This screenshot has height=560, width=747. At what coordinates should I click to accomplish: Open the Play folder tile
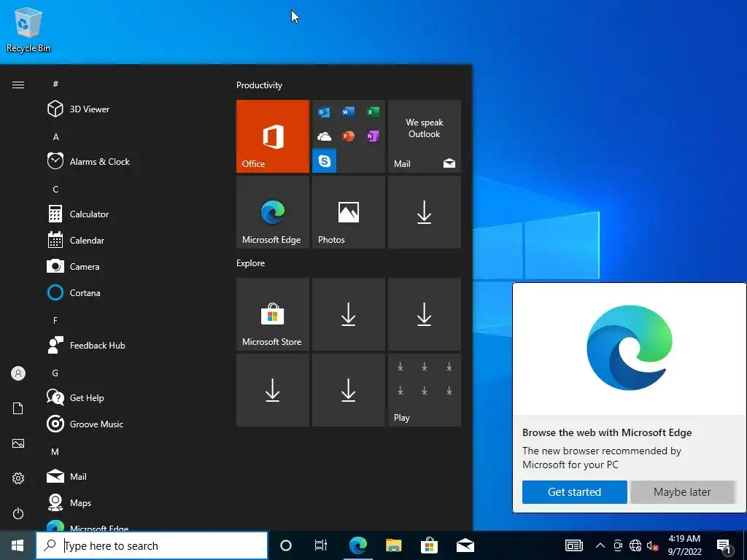tap(425, 390)
